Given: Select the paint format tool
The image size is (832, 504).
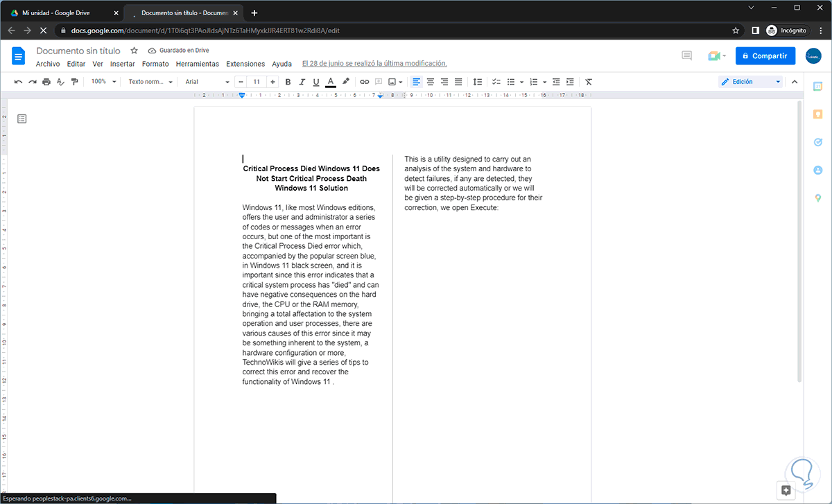Looking at the screenshot, I should point(74,82).
